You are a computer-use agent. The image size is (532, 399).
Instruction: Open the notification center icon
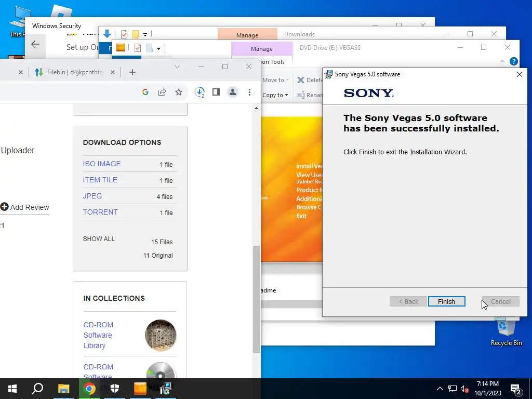tap(516, 389)
